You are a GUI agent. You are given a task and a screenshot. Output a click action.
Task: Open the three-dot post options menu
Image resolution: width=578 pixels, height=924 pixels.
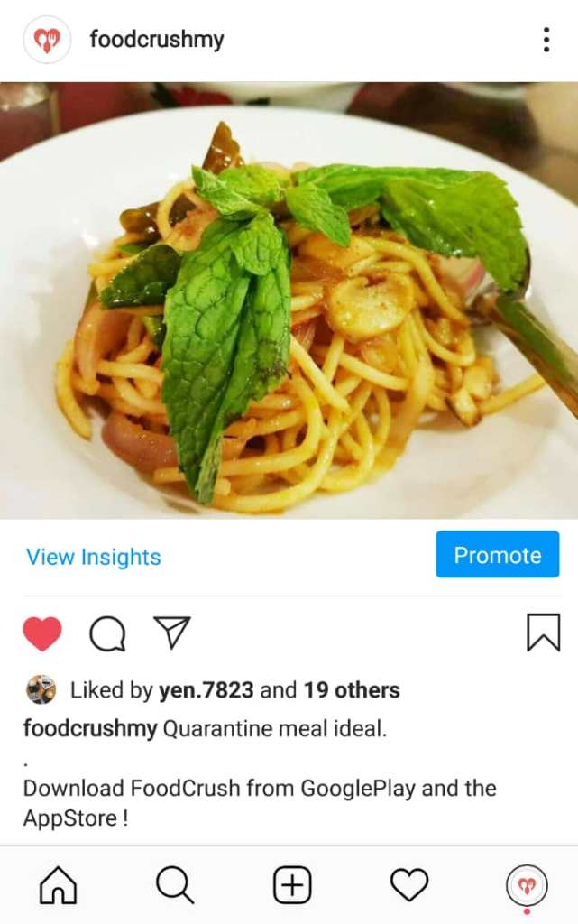click(546, 40)
